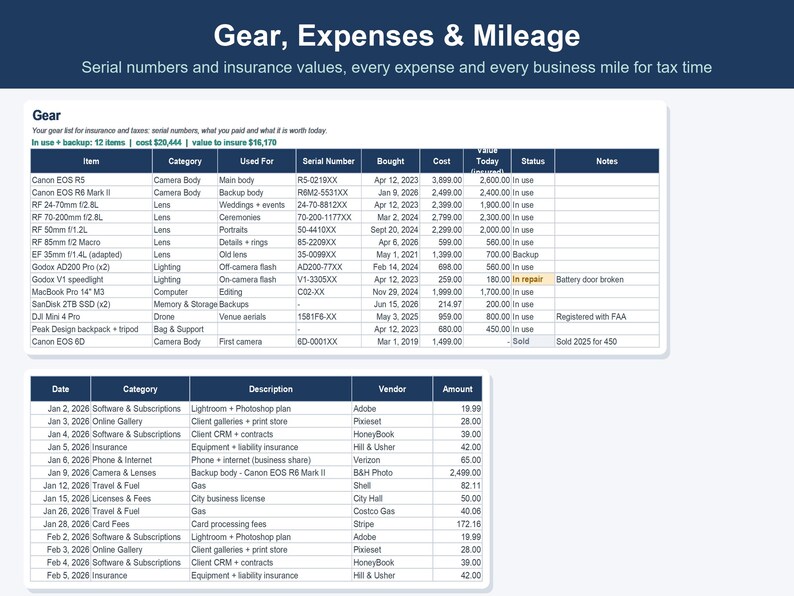Image resolution: width=794 pixels, height=596 pixels.
Task: Click the 214.97 cost cell
Action: 442,304
